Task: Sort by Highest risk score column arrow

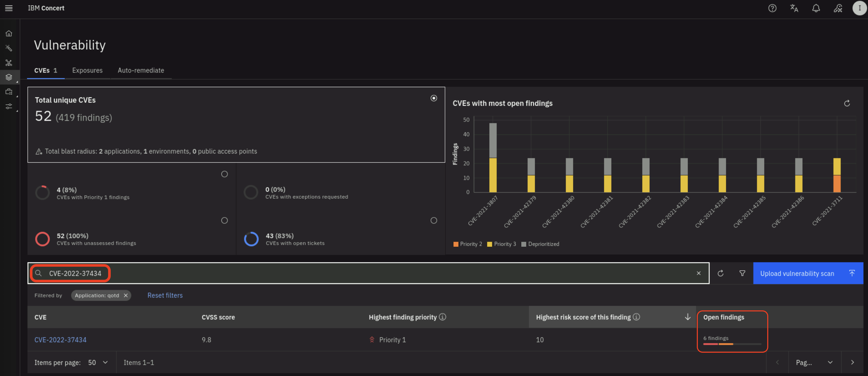Action: [687, 317]
